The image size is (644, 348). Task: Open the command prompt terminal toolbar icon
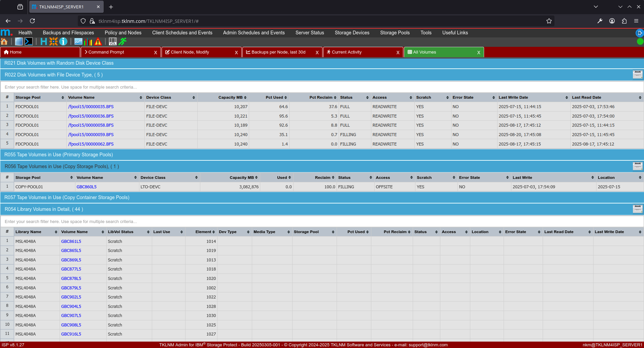tap(29, 41)
